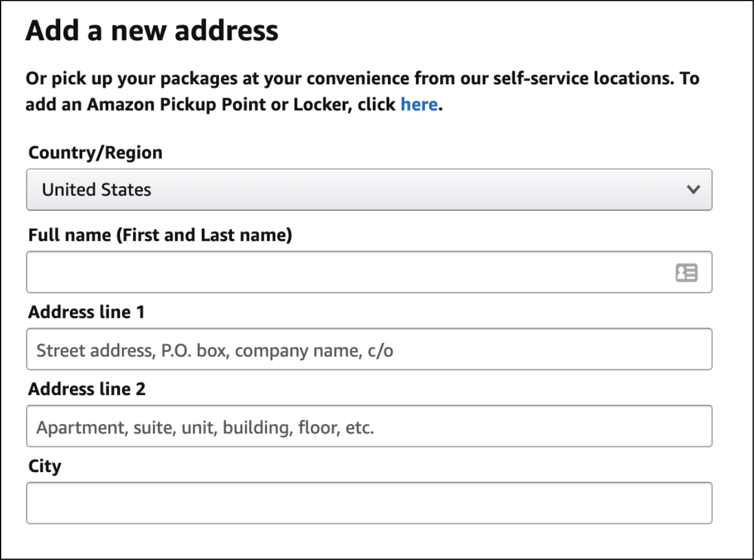
Task: Click the 'Address line 2' label
Action: 87,389
